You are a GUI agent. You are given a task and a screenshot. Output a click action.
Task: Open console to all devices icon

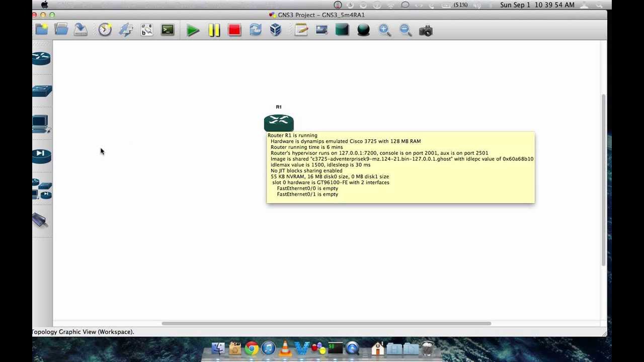168,30
